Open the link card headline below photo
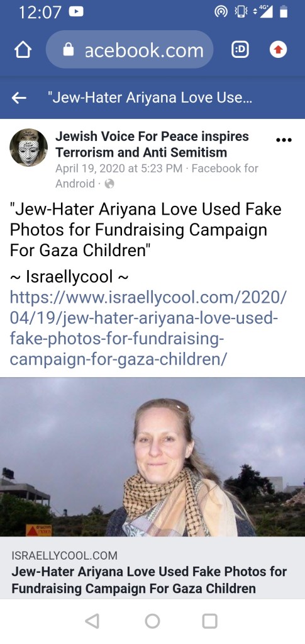 click(149, 580)
